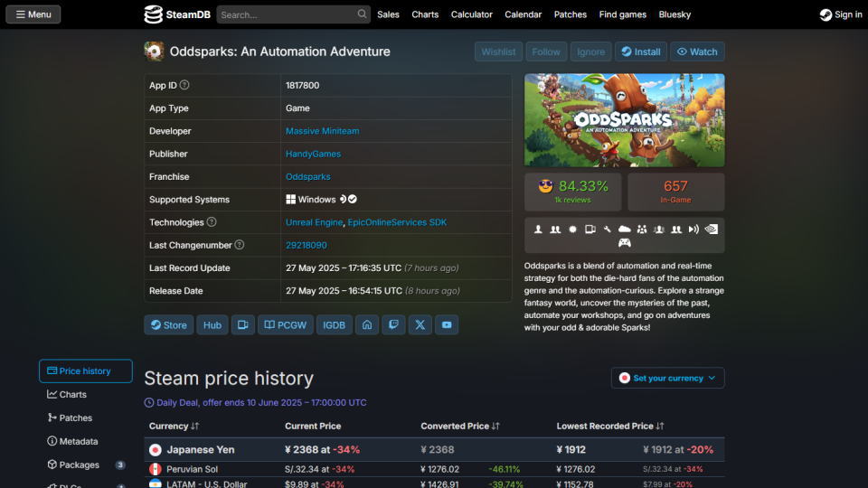Click the Single-player category icon

538,229
